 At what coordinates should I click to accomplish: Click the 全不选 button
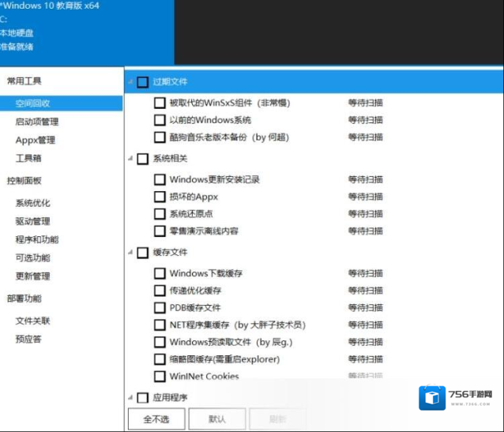pyautogui.click(x=156, y=419)
